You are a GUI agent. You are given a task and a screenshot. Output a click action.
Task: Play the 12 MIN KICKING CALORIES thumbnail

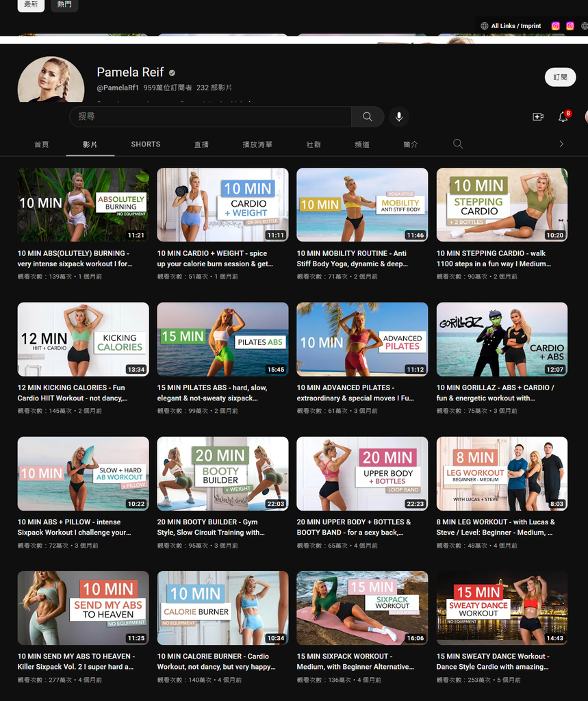[x=84, y=340]
